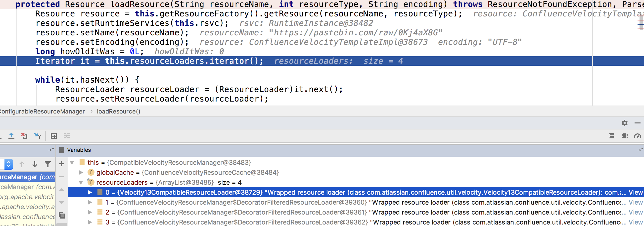Viewport: 644px width, 226px height.
Task: Collapse the 'this' variable node
Action: (72, 163)
